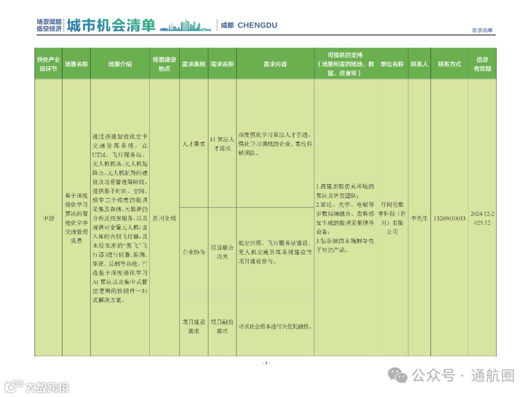
Task: Click the support text 1.搭建虚拟仿真环境的算法
Action: click(345, 218)
